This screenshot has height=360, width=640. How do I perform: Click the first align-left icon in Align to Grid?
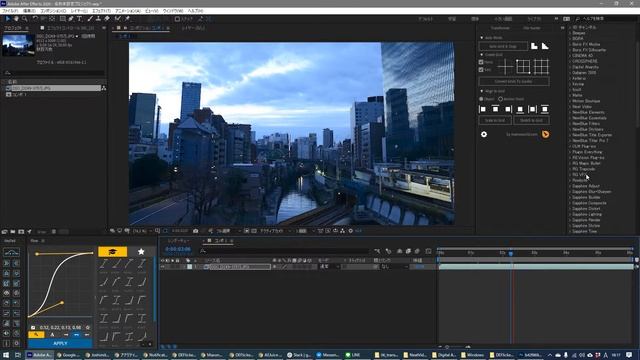click(483, 109)
